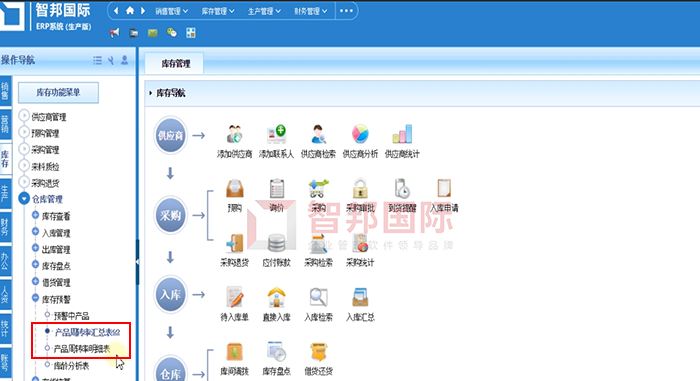The height and width of the screenshot is (381, 700).
Task: Open the 询价 clipboard icon
Action: pyautogui.click(x=276, y=188)
